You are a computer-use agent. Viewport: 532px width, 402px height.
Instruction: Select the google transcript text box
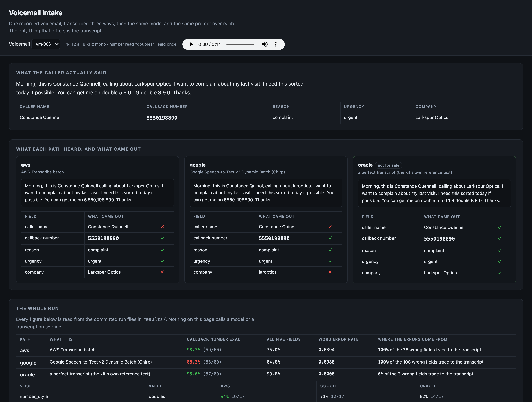[x=266, y=193]
